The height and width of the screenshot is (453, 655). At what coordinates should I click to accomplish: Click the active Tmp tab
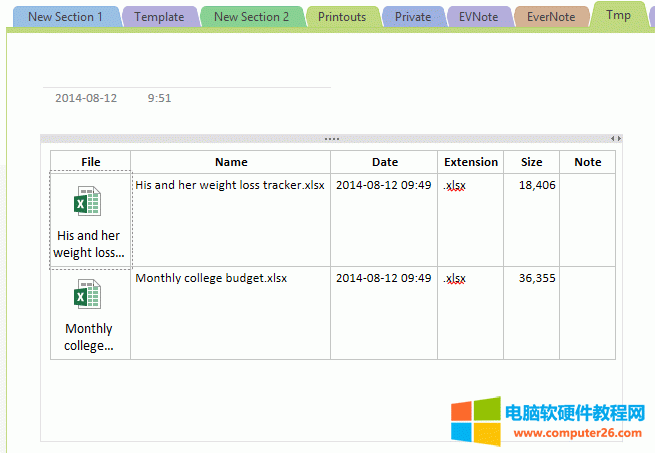pos(618,15)
